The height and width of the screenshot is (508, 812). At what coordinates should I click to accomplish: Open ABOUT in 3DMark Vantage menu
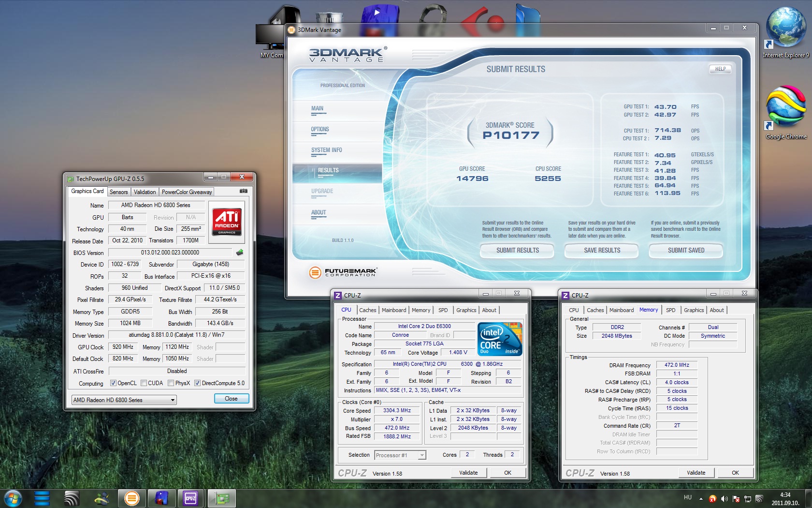click(x=319, y=213)
